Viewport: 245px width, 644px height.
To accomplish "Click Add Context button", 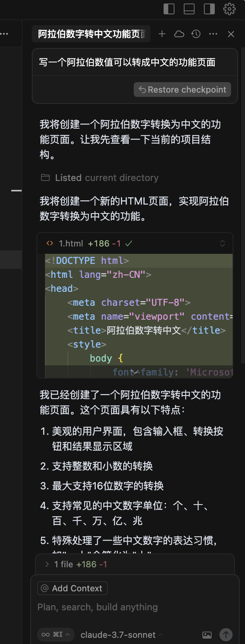I will tap(72, 588).
